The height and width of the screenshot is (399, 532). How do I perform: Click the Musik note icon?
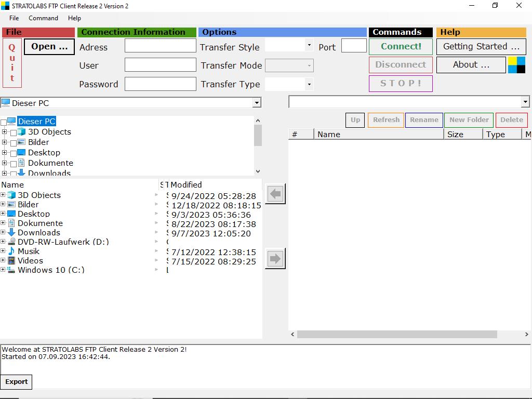11,251
